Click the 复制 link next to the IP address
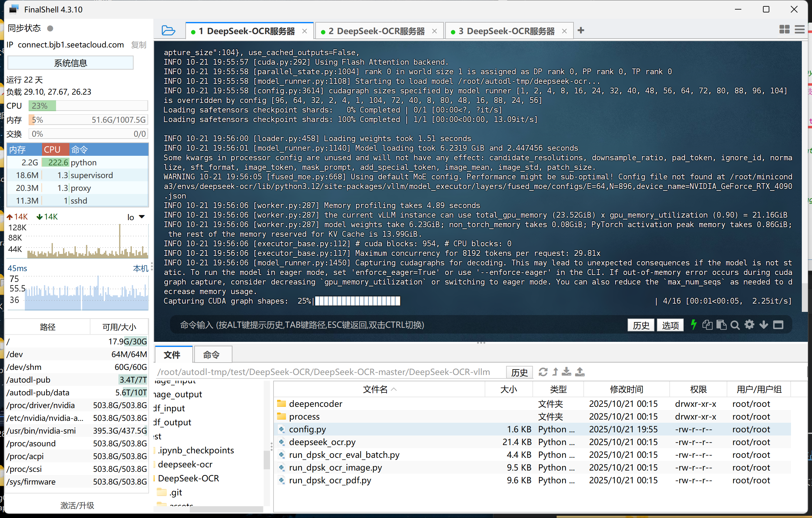 click(x=139, y=45)
